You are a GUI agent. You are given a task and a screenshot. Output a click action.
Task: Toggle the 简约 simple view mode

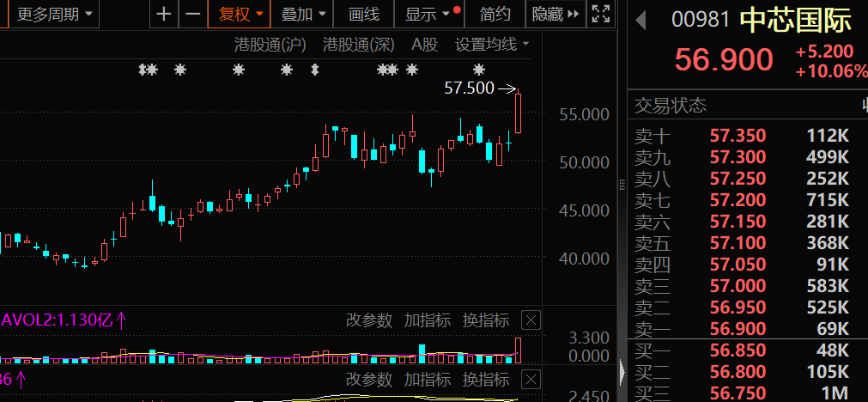[495, 14]
